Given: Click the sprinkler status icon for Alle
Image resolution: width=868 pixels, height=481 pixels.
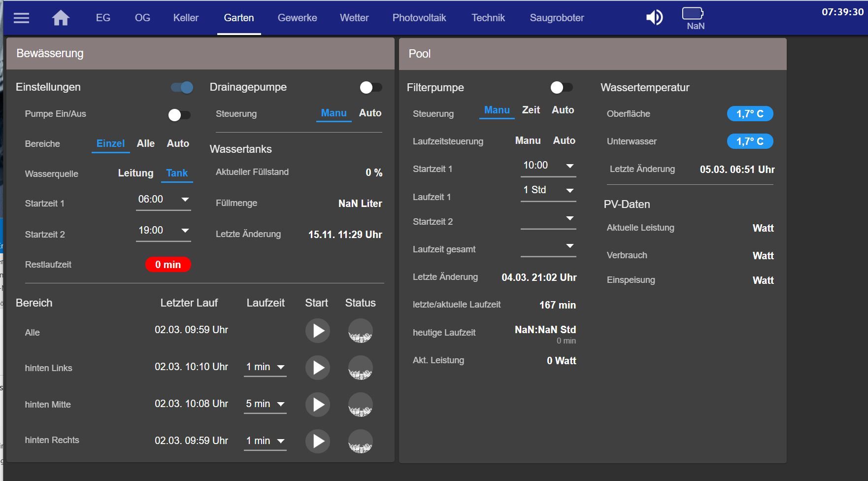Looking at the screenshot, I should pyautogui.click(x=361, y=331).
